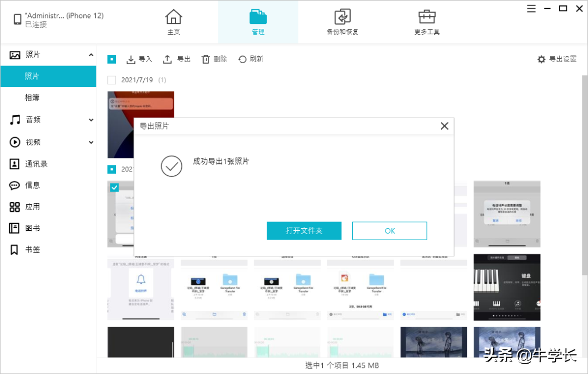Open the 主页 home tab

click(x=173, y=22)
